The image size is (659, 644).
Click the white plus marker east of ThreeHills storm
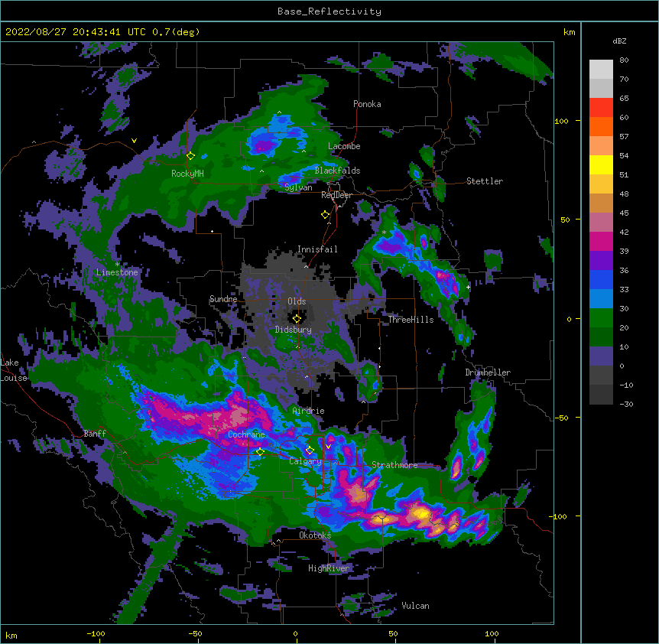468,287
